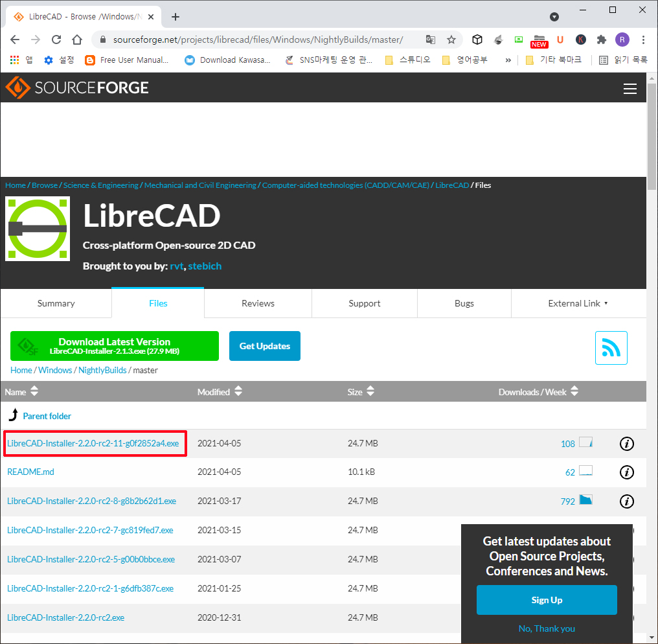Viewport: 658px width, 644px height.
Task: Open the cube extension icon
Action: pos(477,40)
